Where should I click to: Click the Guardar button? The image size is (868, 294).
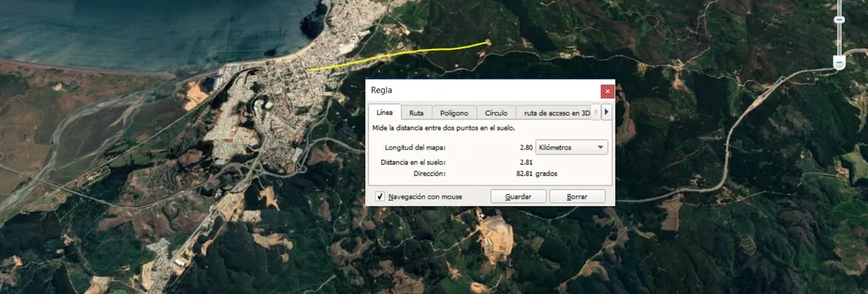518,196
